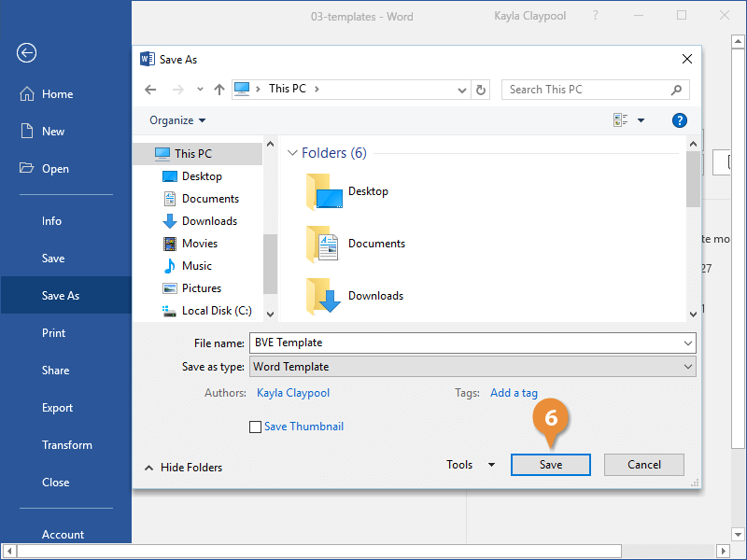Enable the Save Thumbnail checkbox
Screen dimensions: 747x560
(255, 427)
